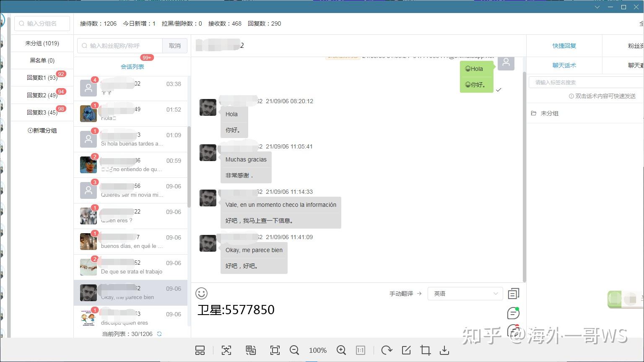
Task: Click the blue Stitch avatar in the 01:52 conversation
Action: click(88, 114)
